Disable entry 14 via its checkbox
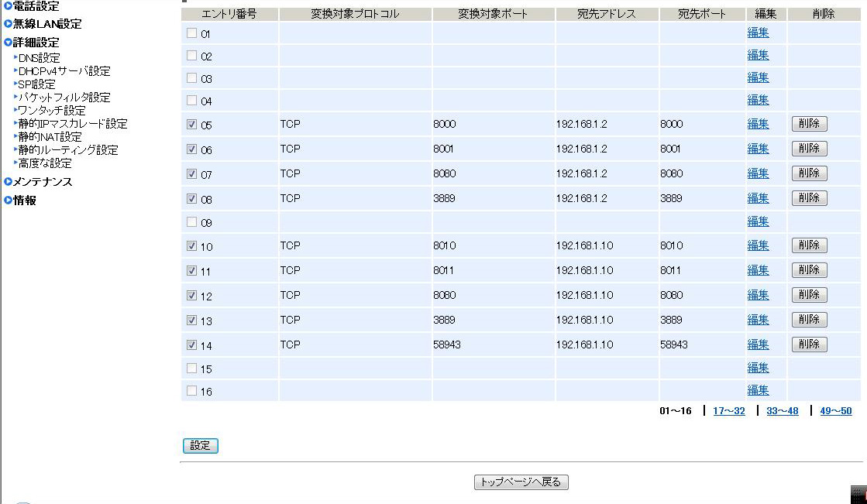 coord(192,345)
